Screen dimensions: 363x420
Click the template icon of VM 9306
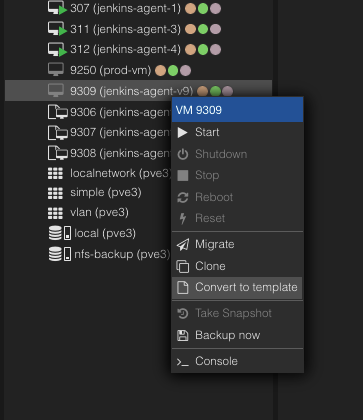[x=58, y=112]
